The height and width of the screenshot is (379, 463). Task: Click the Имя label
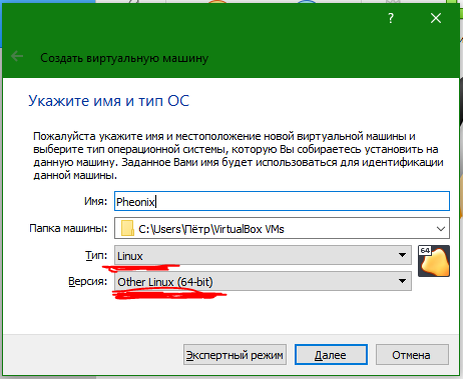pos(96,201)
